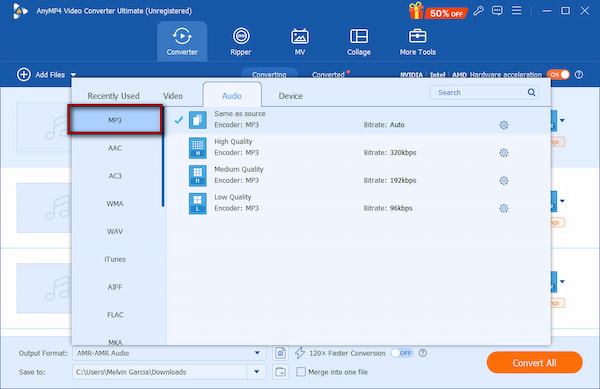Expand the Add Files dropdown arrow
Image resolution: width=600 pixels, height=389 pixels.
pos(73,75)
